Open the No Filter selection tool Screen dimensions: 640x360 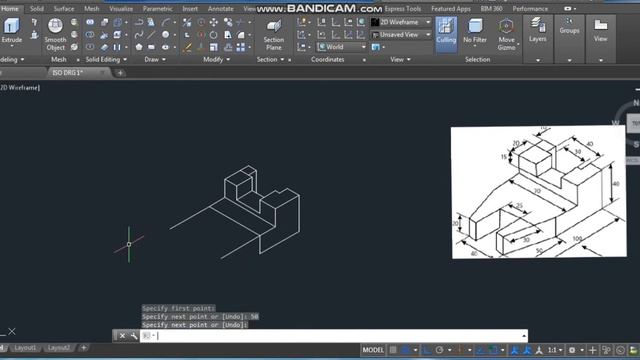[475, 31]
